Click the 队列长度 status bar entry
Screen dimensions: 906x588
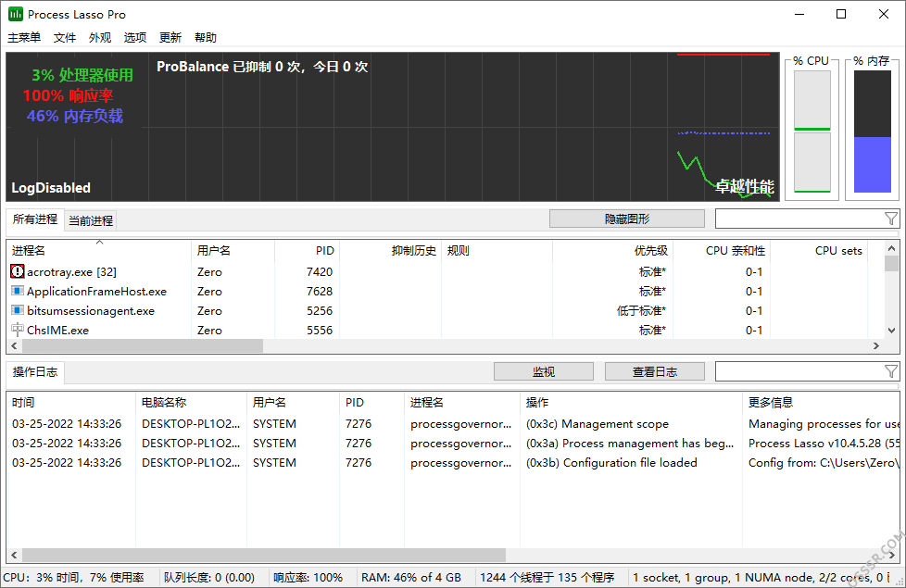209,578
